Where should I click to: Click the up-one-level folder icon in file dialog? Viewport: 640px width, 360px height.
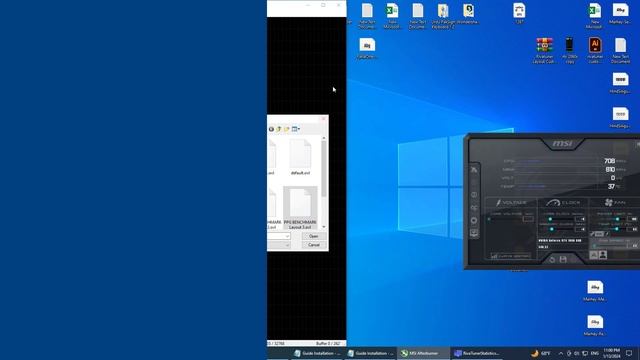click(279, 129)
